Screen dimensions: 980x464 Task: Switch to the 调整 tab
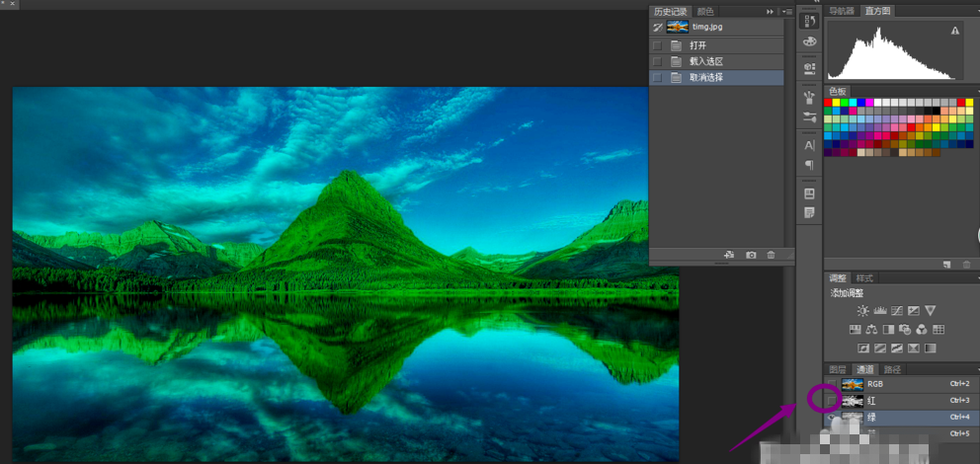tap(838, 277)
